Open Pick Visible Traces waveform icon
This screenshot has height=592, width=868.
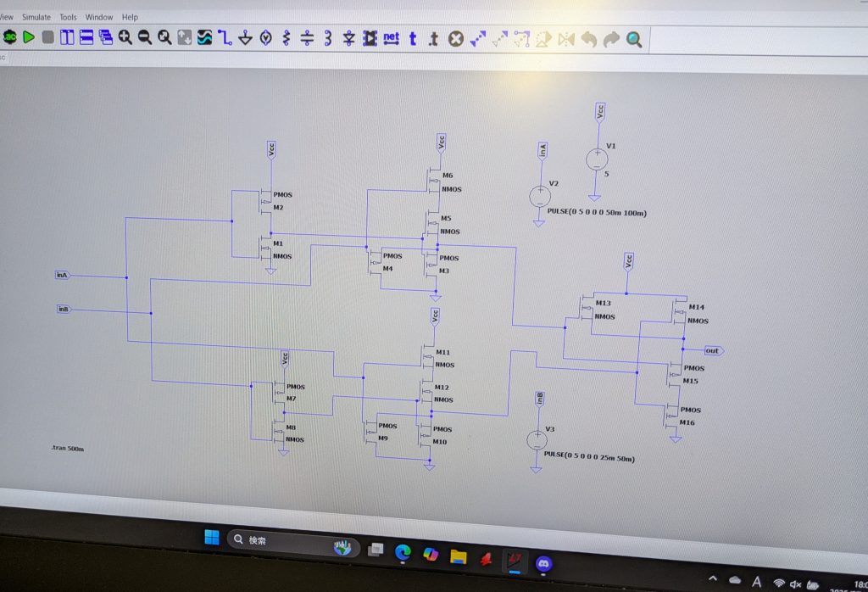point(204,37)
